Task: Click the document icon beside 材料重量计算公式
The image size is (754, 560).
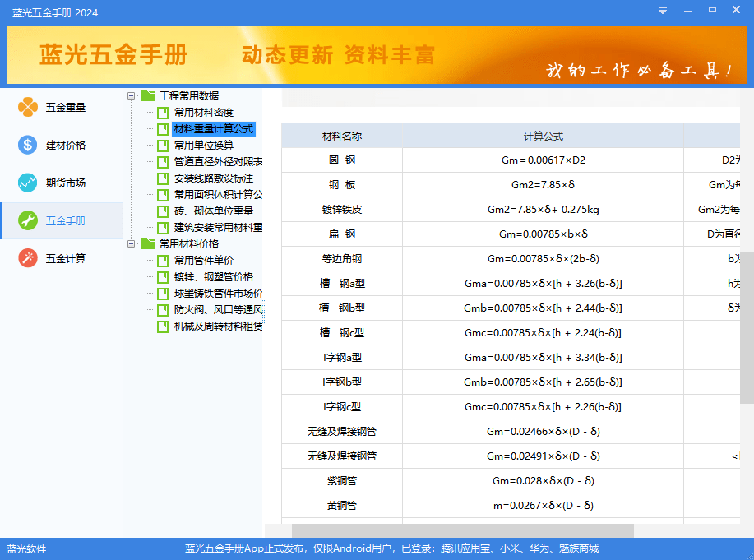Action: pos(161,129)
